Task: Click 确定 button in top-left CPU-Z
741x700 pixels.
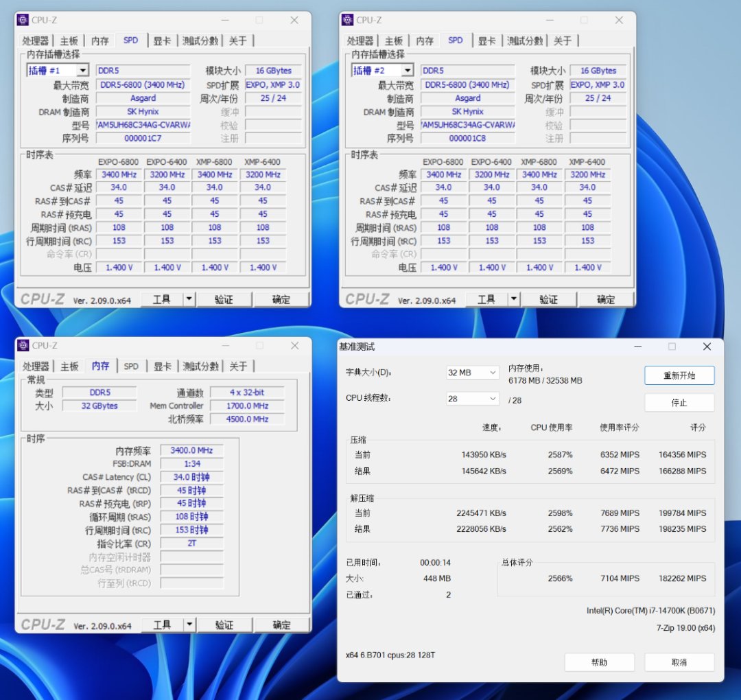Action: click(281, 299)
